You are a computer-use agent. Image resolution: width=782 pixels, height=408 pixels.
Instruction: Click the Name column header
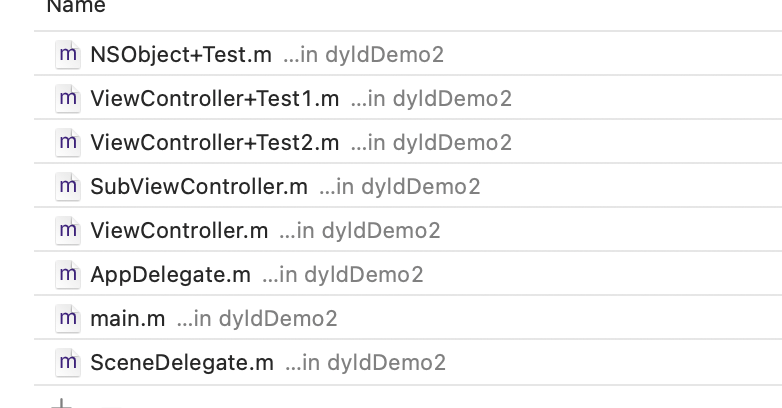(x=76, y=7)
